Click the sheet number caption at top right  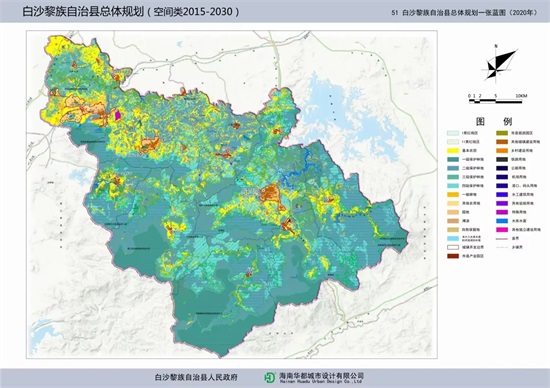coord(464,13)
